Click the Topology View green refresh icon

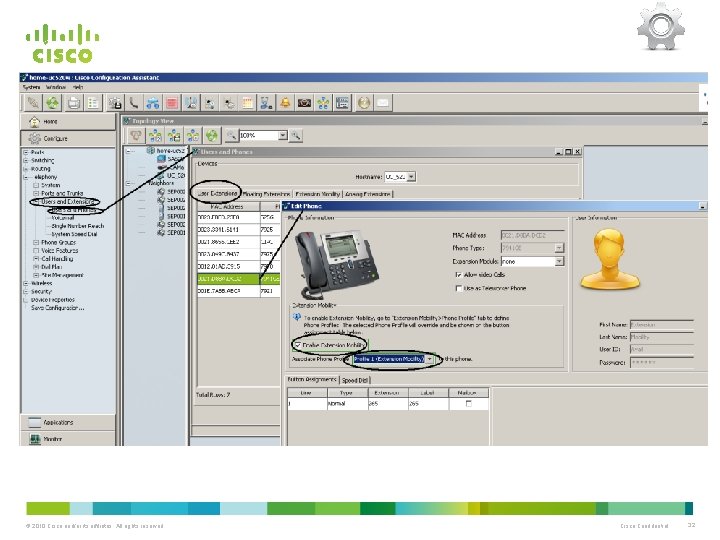212,135
